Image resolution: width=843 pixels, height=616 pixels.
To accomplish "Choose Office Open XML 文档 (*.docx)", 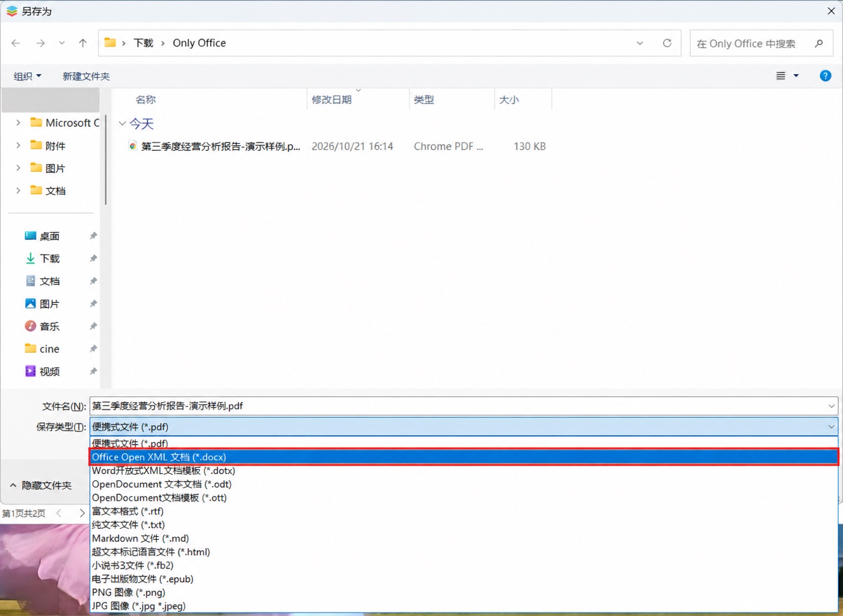I will point(464,457).
